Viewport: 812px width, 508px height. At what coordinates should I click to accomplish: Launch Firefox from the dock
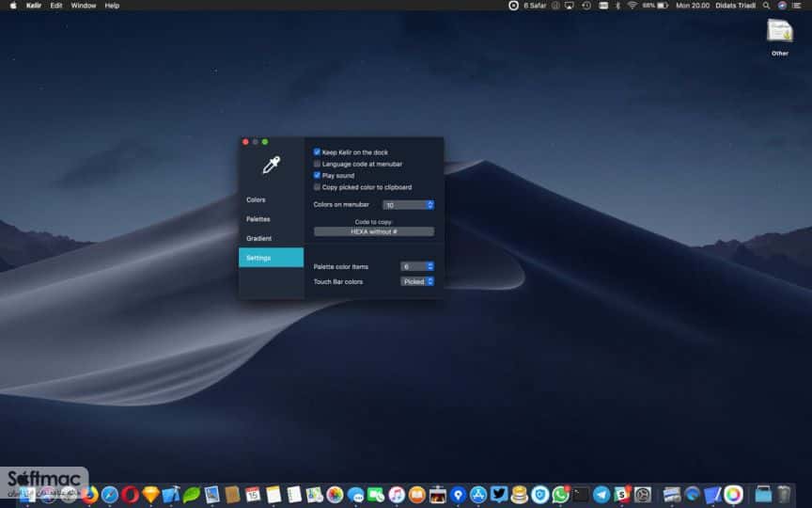tap(89, 495)
